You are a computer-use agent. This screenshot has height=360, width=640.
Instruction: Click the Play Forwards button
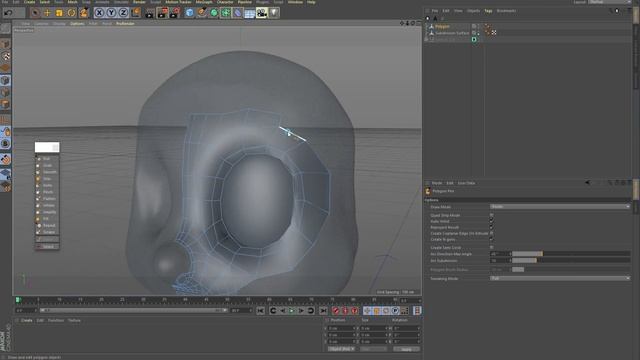(x=292, y=311)
